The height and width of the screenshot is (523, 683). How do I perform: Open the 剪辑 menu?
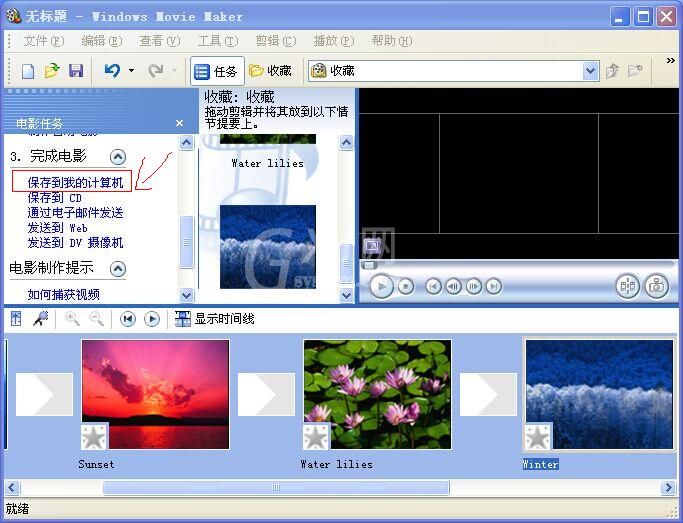(276, 41)
